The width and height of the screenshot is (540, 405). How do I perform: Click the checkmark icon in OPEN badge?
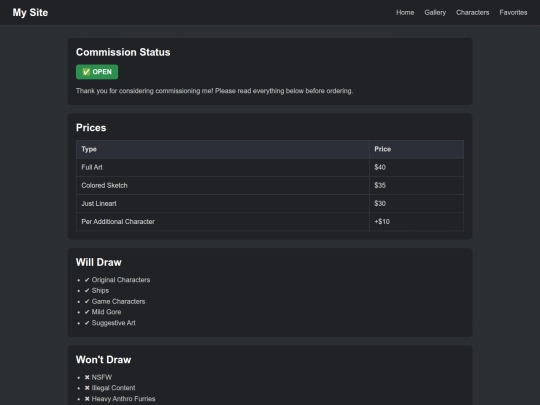coord(86,72)
